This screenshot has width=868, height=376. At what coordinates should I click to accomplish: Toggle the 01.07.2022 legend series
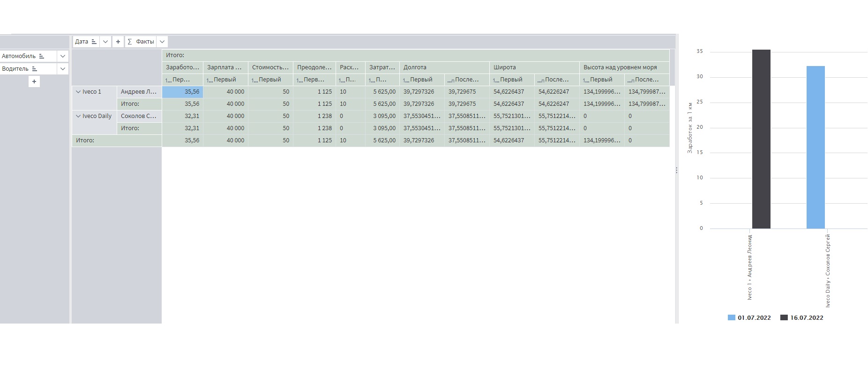pyautogui.click(x=749, y=317)
